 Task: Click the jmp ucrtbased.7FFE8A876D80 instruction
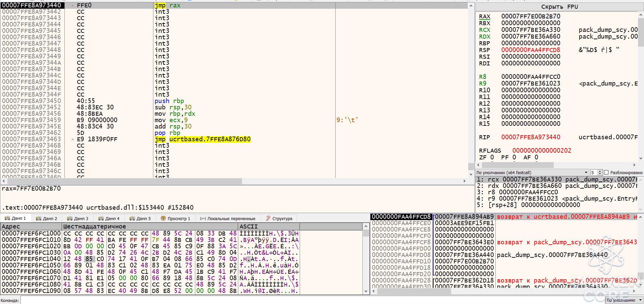pyautogui.click(x=203, y=139)
